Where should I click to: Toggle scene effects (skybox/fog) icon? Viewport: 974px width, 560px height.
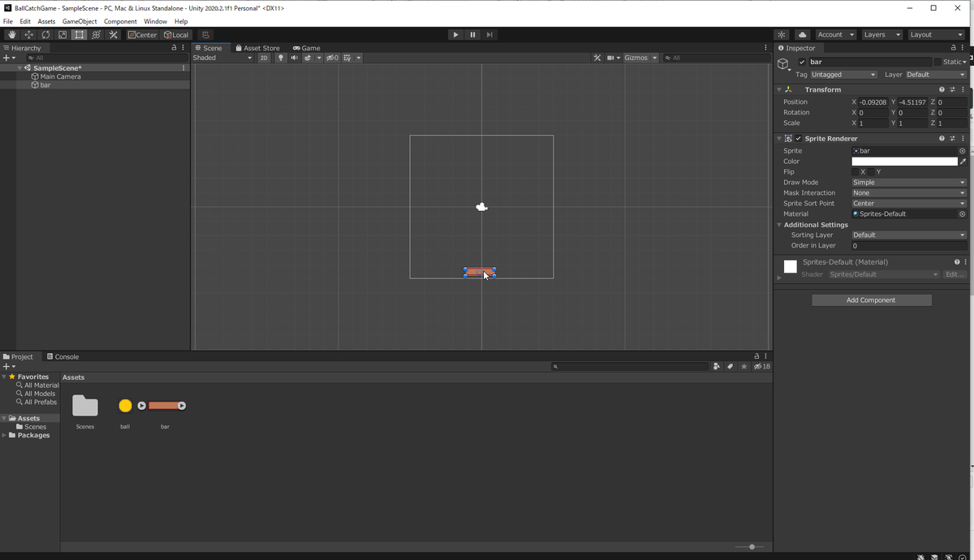tap(308, 58)
